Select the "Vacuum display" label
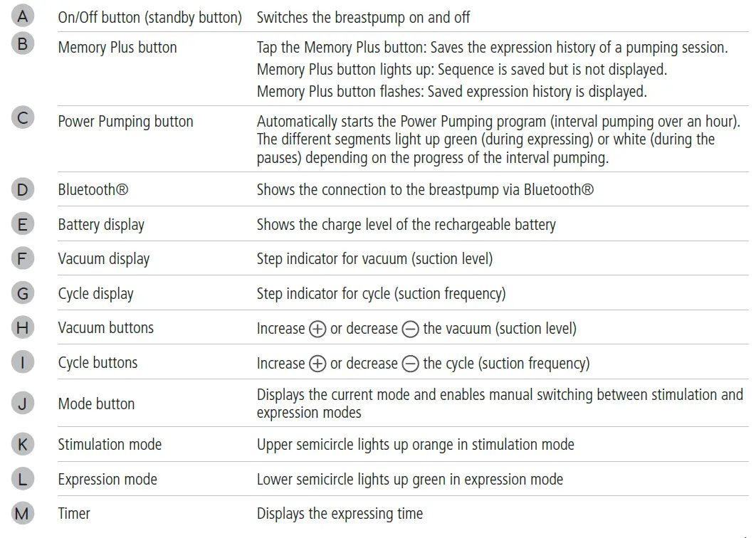 (103, 259)
